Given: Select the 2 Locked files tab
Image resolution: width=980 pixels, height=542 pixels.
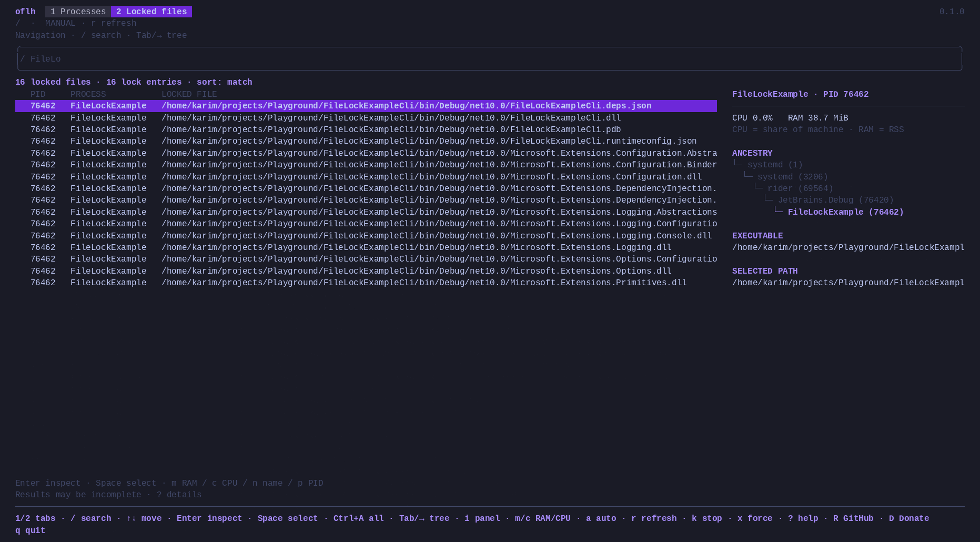Looking at the screenshot, I should [x=151, y=12].
